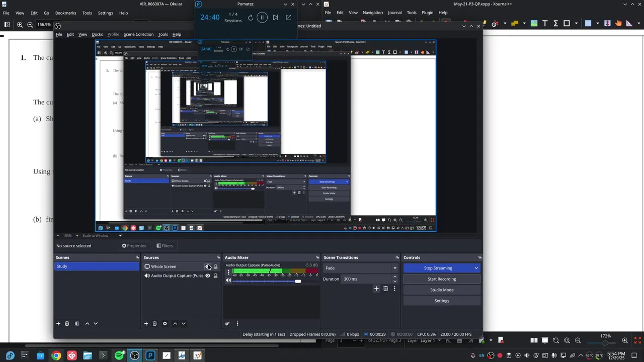Image resolution: width=644 pixels, height=362 pixels.
Task: Open advanced audio properties gears icon
Action: 227,324
